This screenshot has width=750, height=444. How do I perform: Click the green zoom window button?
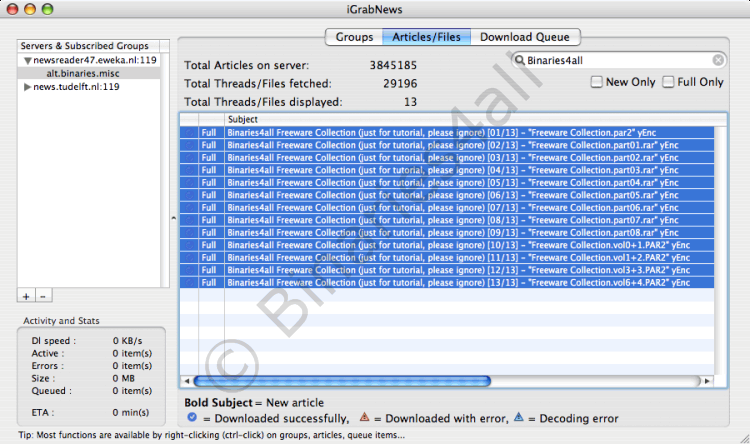click(x=47, y=9)
